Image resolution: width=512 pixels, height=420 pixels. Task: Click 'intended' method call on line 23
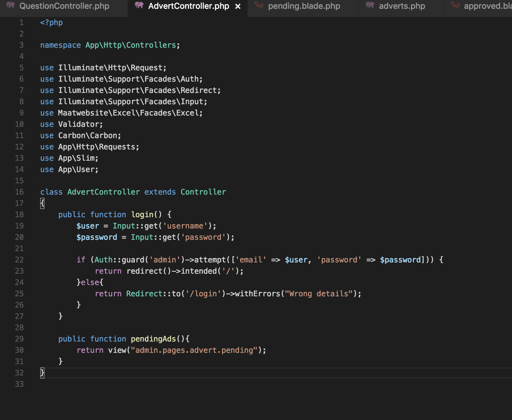point(199,271)
